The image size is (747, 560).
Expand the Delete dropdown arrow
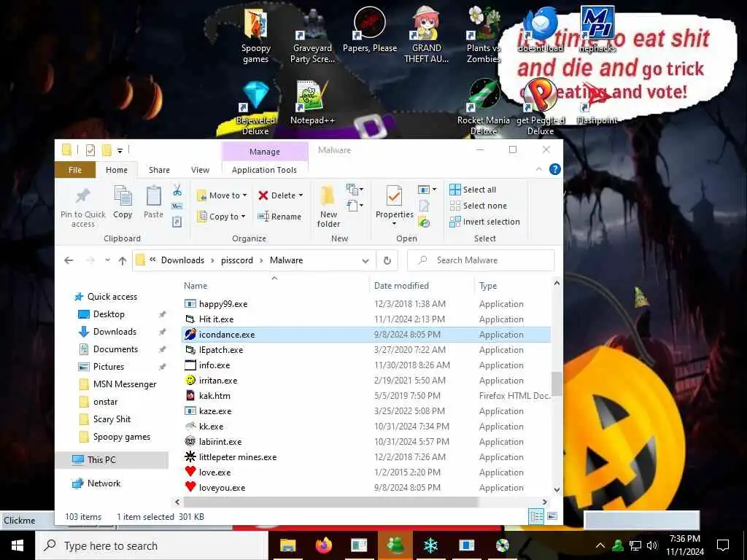click(301, 195)
